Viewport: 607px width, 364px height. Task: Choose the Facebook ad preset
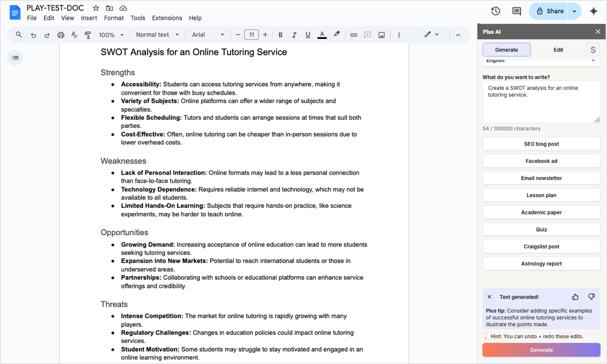(x=541, y=161)
